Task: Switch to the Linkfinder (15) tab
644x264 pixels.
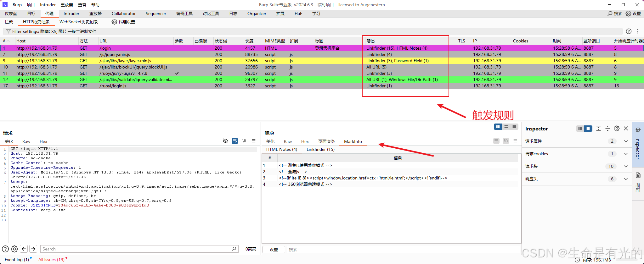Action: (320, 149)
